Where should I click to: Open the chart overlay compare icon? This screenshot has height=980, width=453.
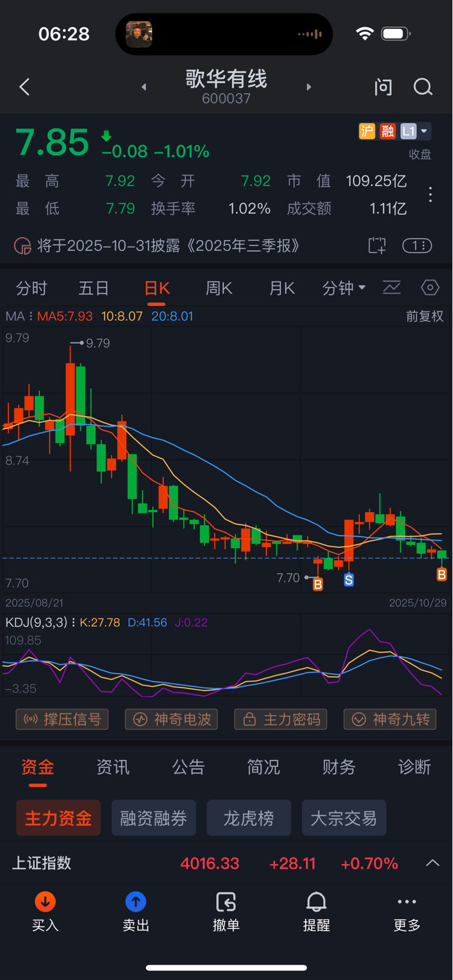(392, 287)
